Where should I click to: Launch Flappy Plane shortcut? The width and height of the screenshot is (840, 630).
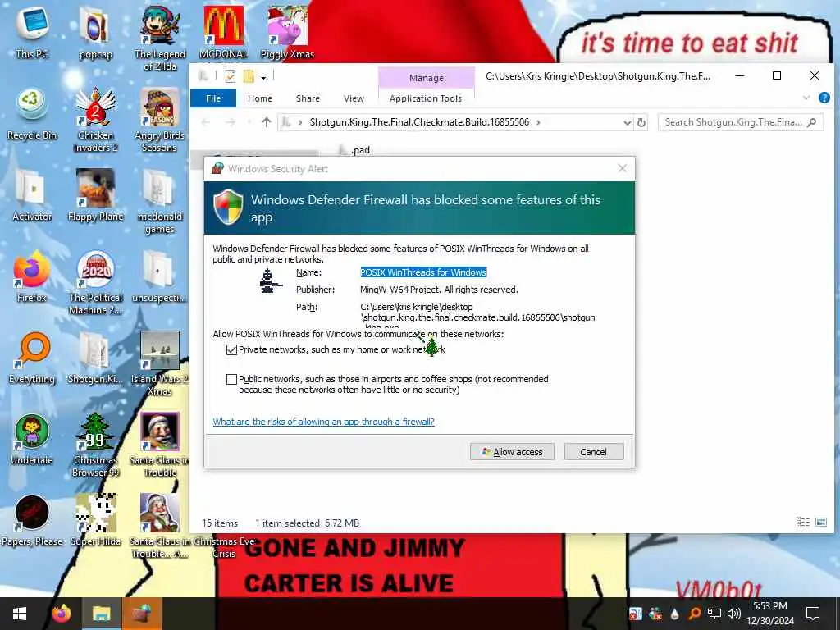95,194
